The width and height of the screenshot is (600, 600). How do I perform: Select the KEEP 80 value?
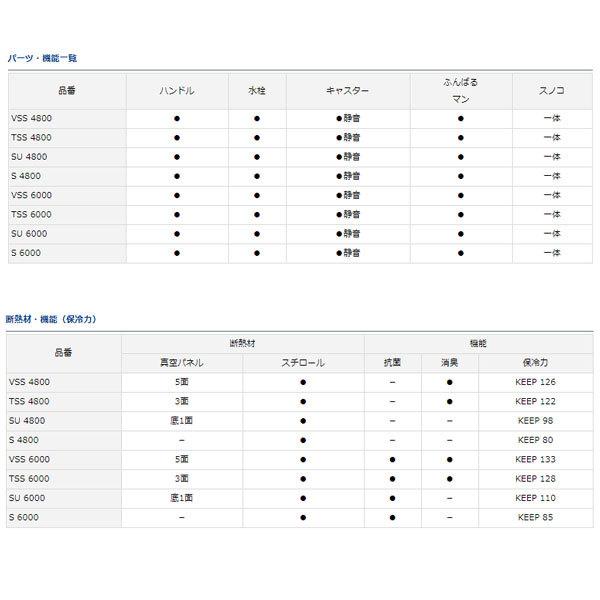point(536,440)
